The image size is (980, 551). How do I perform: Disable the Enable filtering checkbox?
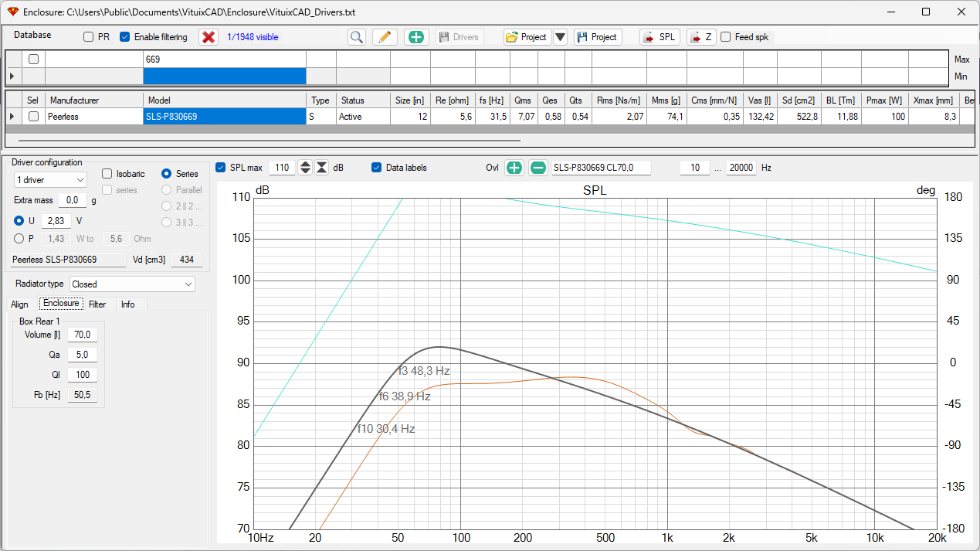click(x=125, y=37)
